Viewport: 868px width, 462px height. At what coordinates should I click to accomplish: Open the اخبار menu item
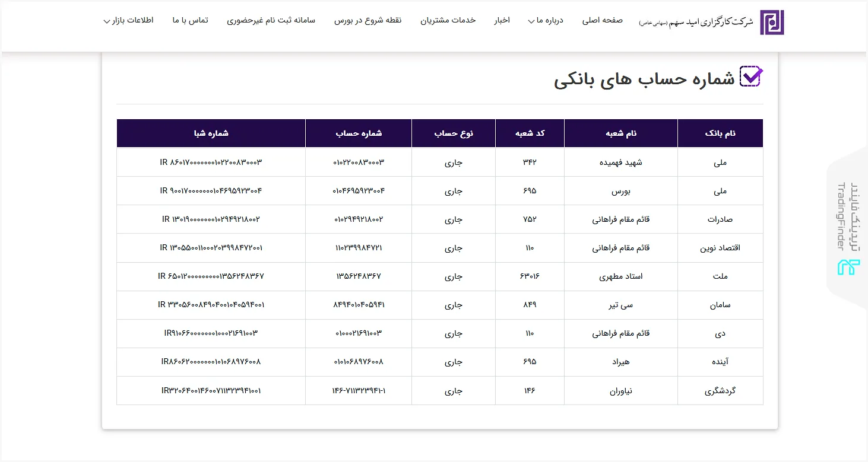click(502, 20)
